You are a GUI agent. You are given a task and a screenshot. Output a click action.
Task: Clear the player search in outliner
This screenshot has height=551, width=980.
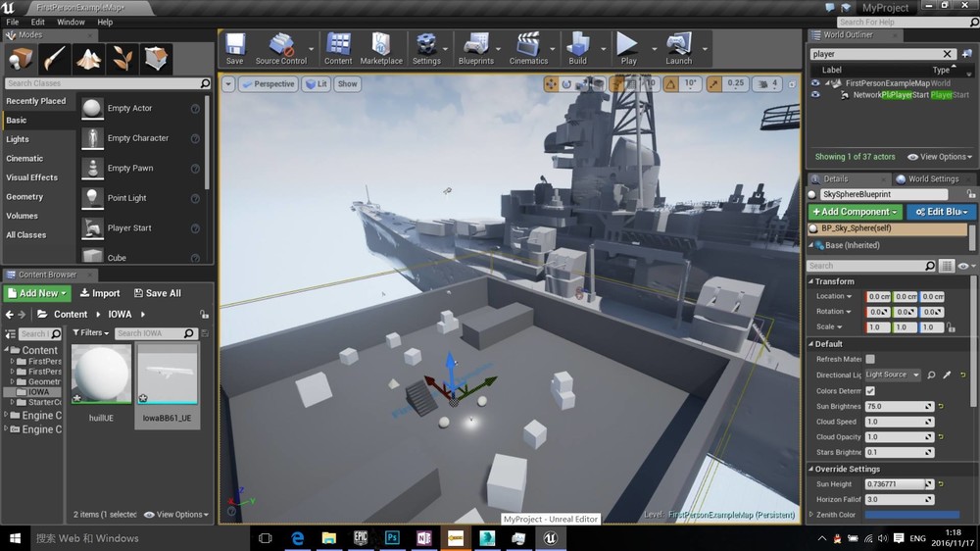click(947, 54)
